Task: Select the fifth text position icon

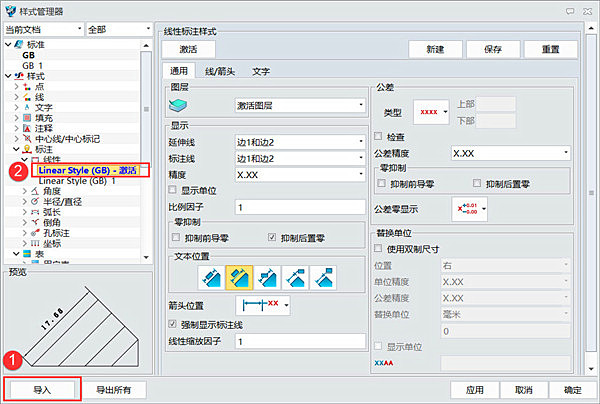Action: tap(323, 275)
